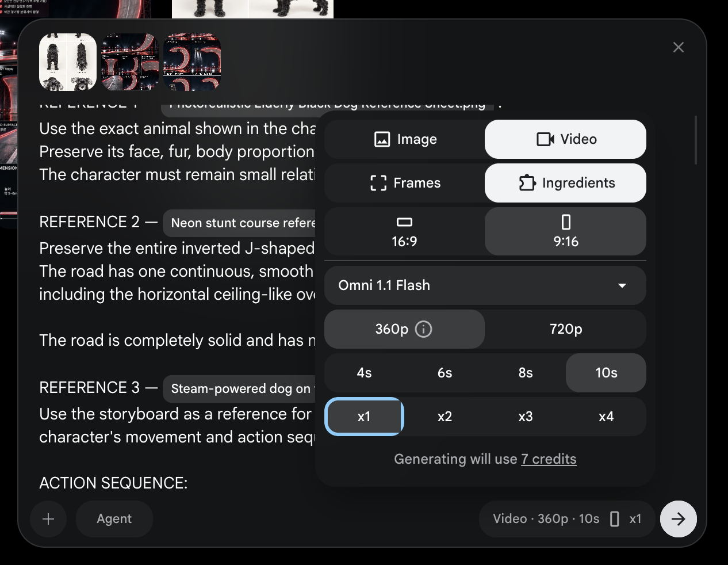
Task: Open the 7 credits link
Action: [x=549, y=459]
